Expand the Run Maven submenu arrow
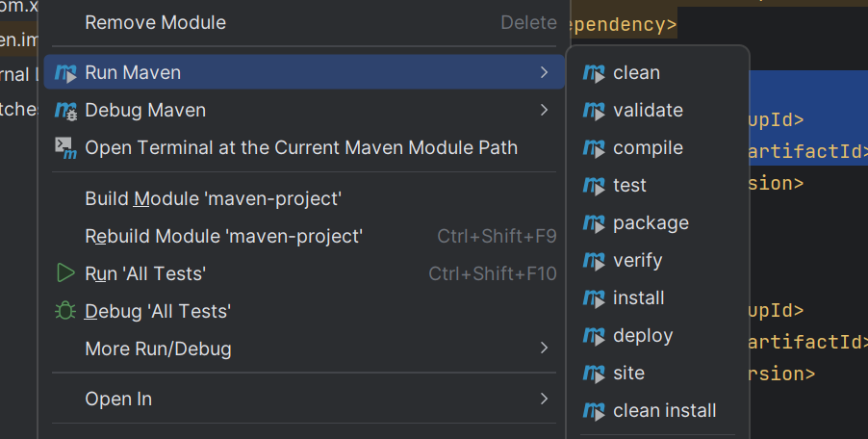 pyautogui.click(x=544, y=73)
